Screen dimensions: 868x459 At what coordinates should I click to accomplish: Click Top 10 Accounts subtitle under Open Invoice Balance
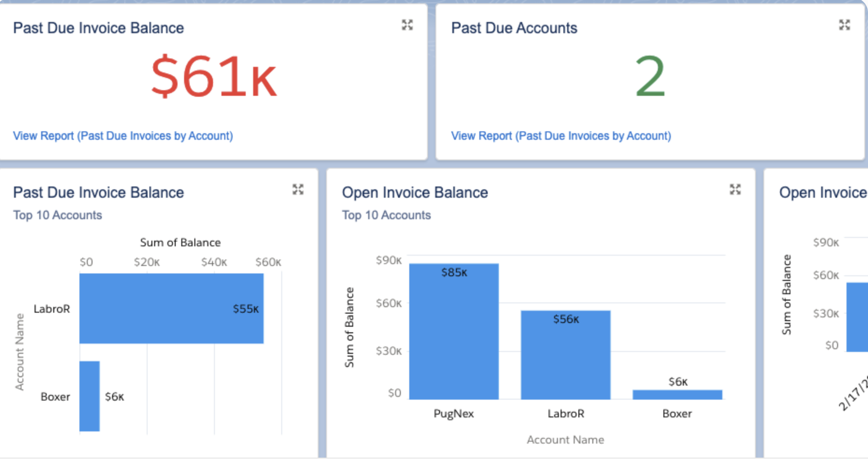click(386, 215)
